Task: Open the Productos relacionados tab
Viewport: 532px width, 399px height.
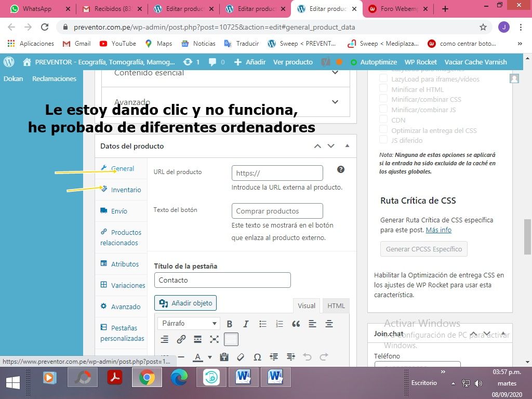Action: 121,237
